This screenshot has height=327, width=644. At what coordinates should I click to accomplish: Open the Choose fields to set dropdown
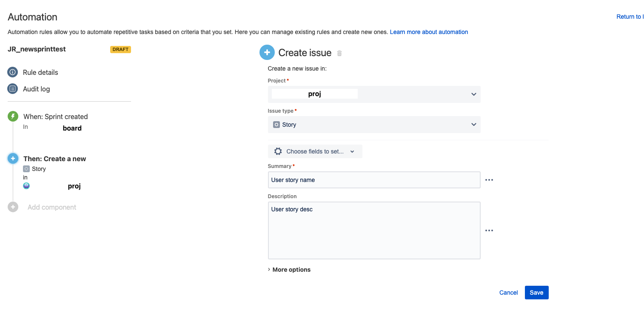(352, 151)
